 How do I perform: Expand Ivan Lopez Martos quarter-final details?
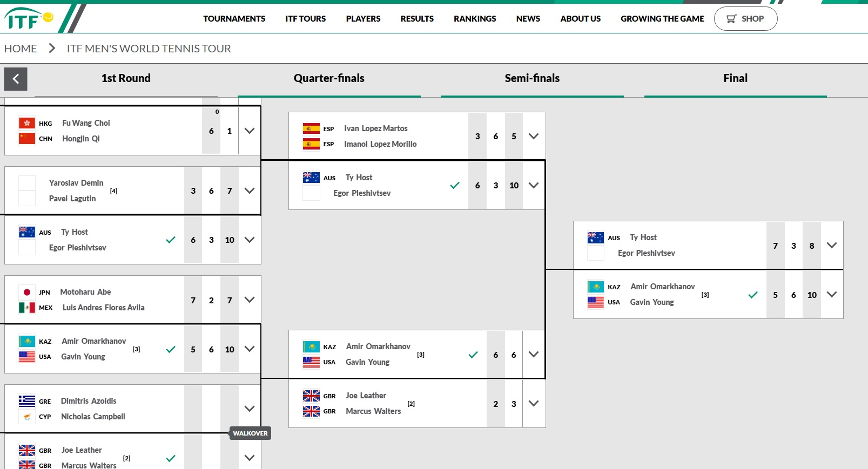coord(534,136)
